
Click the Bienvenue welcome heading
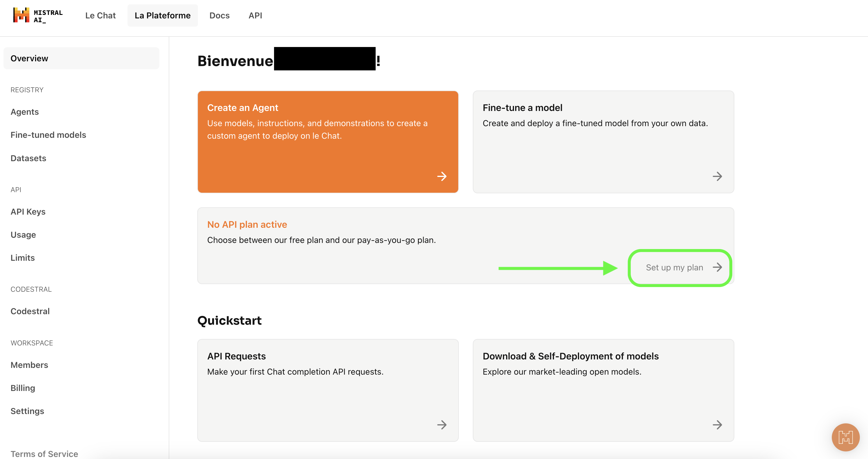[x=289, y=61]
